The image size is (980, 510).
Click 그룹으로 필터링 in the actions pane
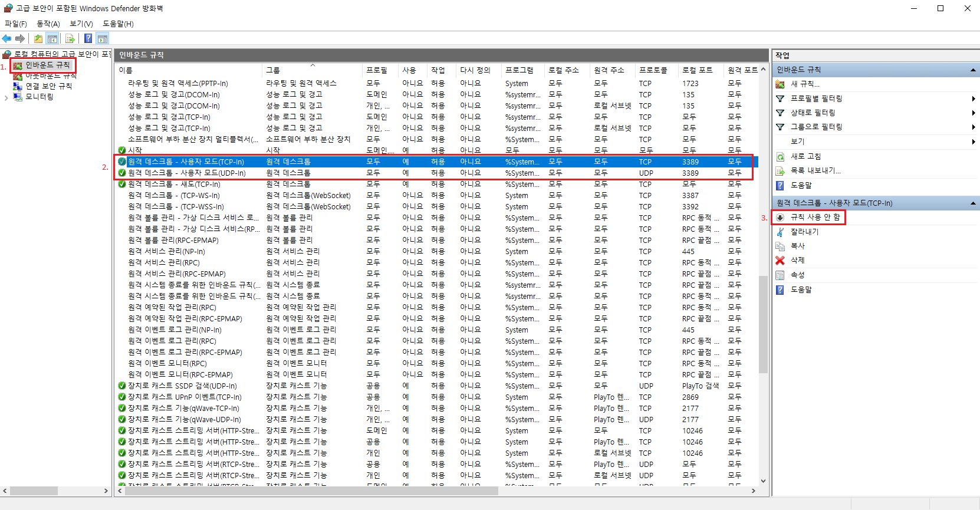[x=816, y=127]
